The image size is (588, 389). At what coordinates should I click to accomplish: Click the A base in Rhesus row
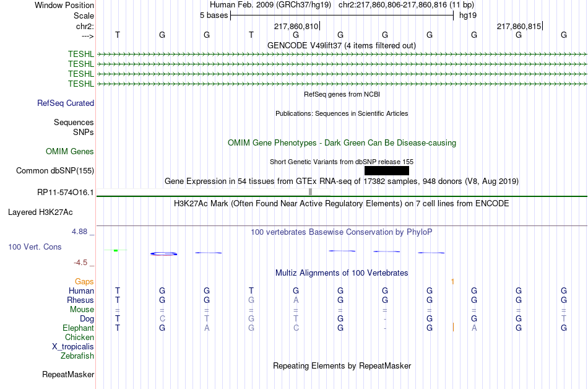[296, 300]
